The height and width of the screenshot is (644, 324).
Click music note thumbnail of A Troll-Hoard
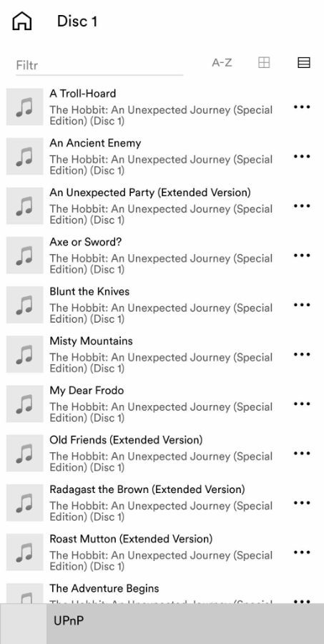point(24,107)
